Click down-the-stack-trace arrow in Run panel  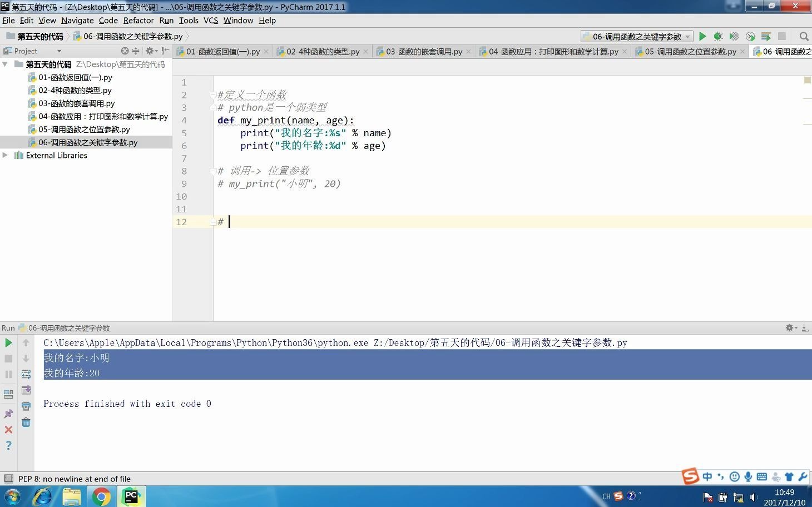tap(26, 359)
